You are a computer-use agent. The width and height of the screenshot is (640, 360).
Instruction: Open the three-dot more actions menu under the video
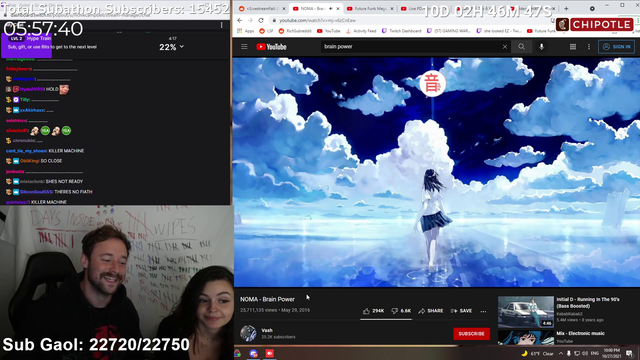(x=483, y=311)
